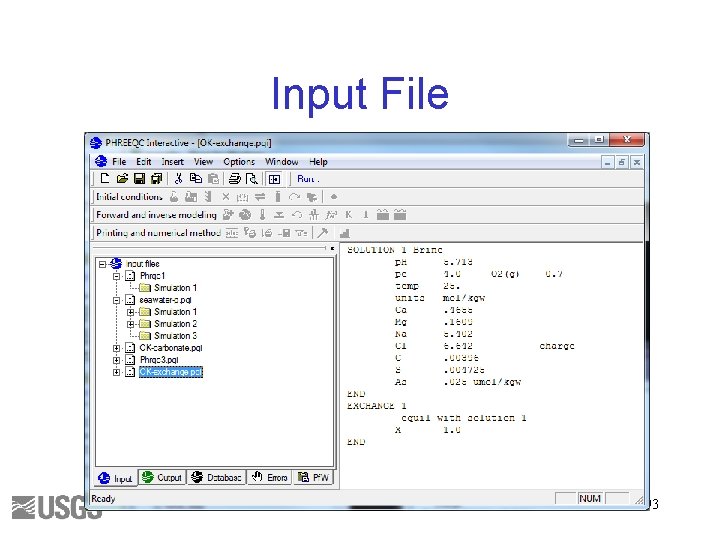Collapse the seawater-c.pqi tree node
Image resolution: width=720 pixels, height=540 pixels.
[117, 300]
